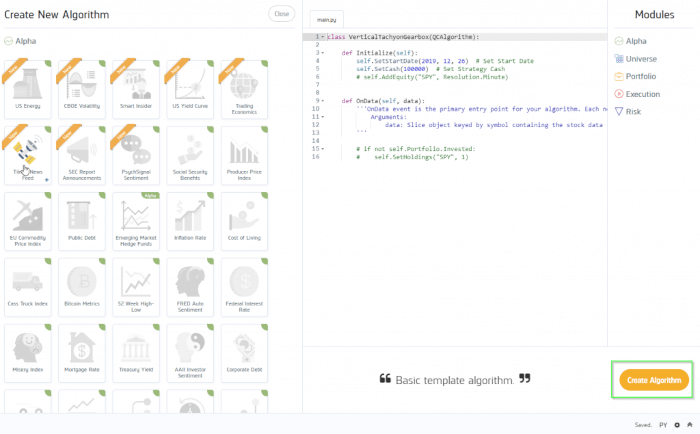
Task: Place cursor on SetCash code line
Action: point(430,69)
